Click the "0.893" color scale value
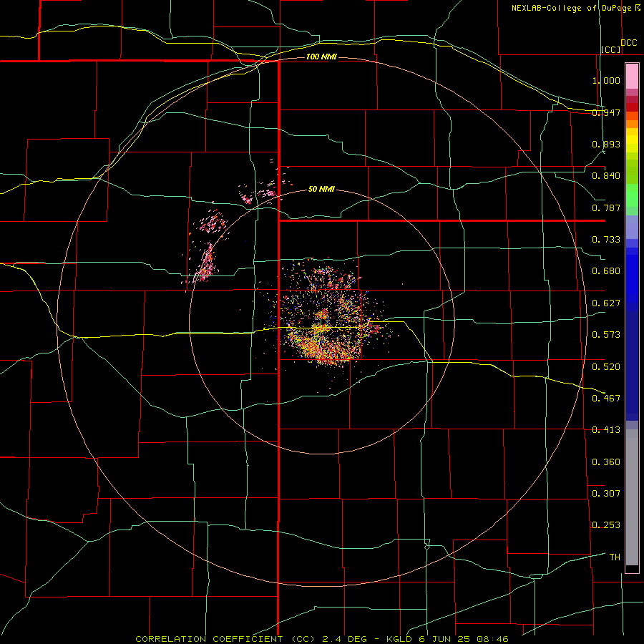Viewport: 644px width, 644px height. click(606, 144)
